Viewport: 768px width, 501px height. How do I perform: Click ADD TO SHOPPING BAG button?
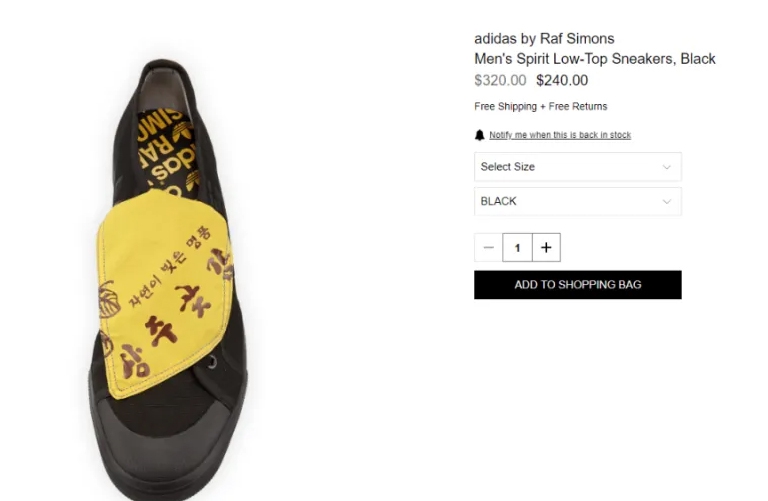(577, 285)
